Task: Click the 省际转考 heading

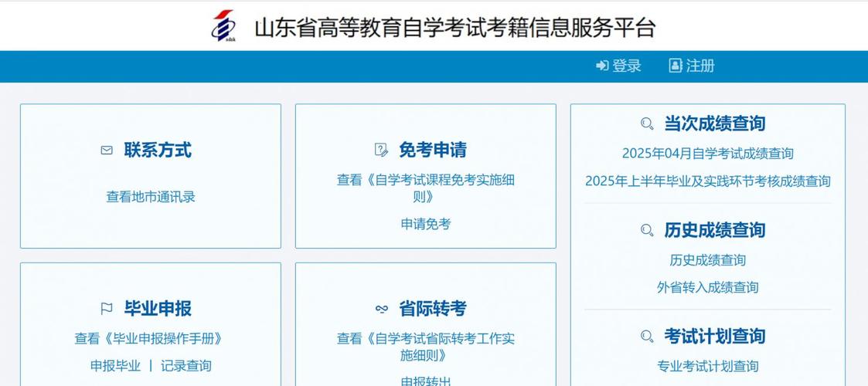Action: (433, 309)
